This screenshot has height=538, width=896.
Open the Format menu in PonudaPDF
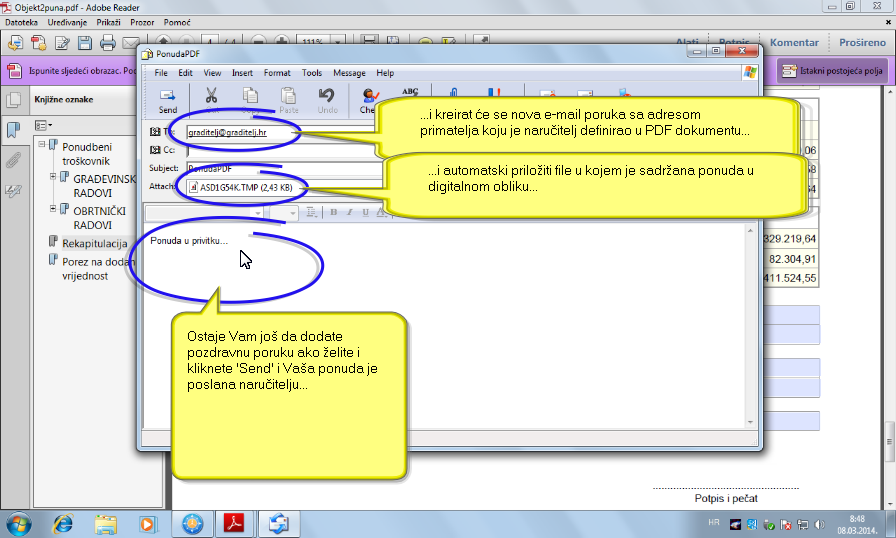pyautogui.click(x=277, y=73)
